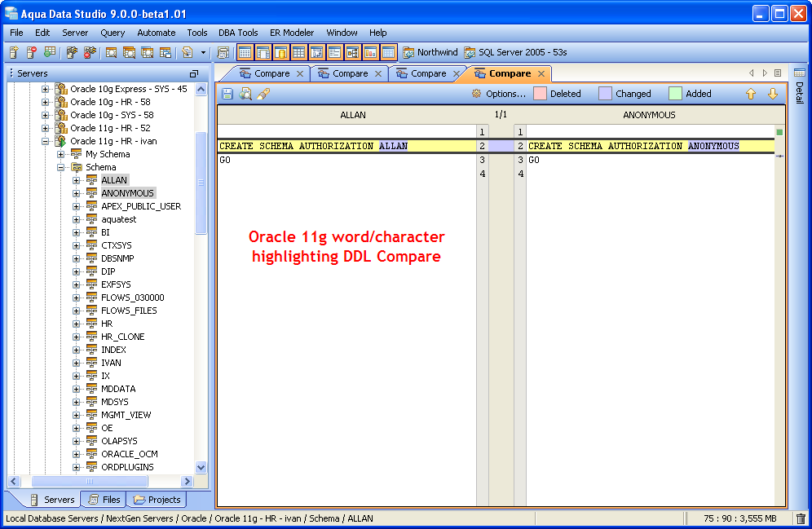Click the register new server icon
This screenshot has width=812, height=529.
[14, 52]
